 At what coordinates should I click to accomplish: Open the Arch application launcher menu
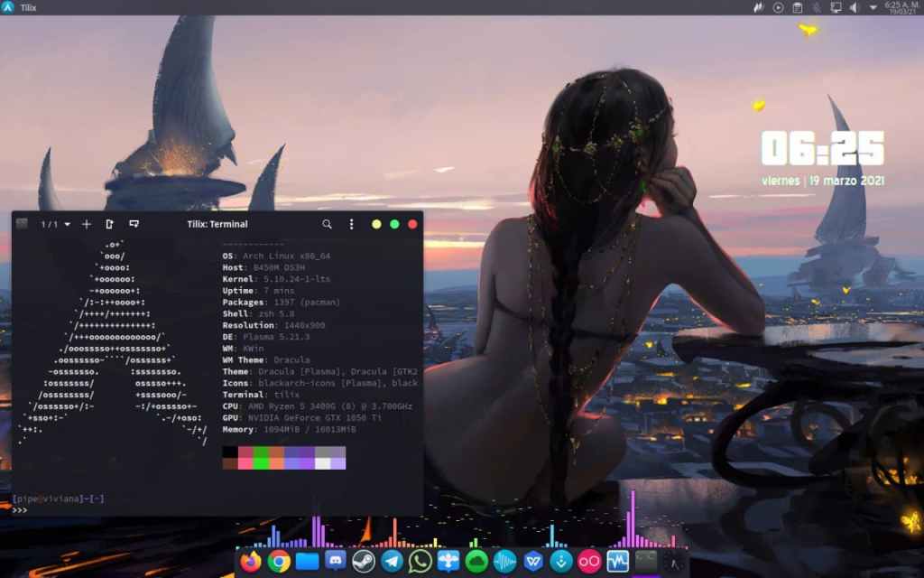[8, 7]
